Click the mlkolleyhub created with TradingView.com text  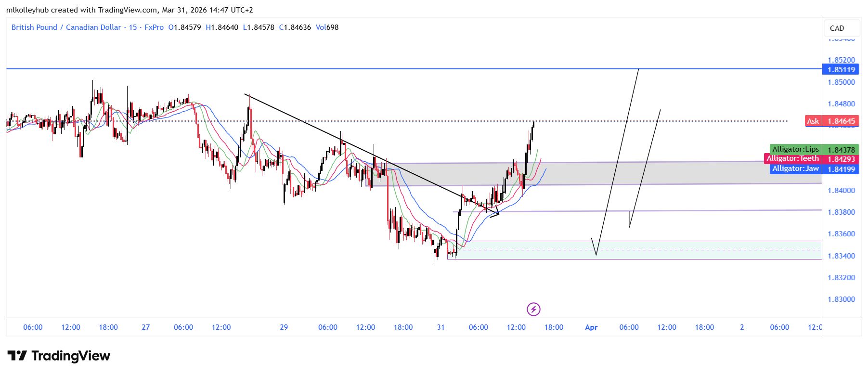click(x=130, y=10)
